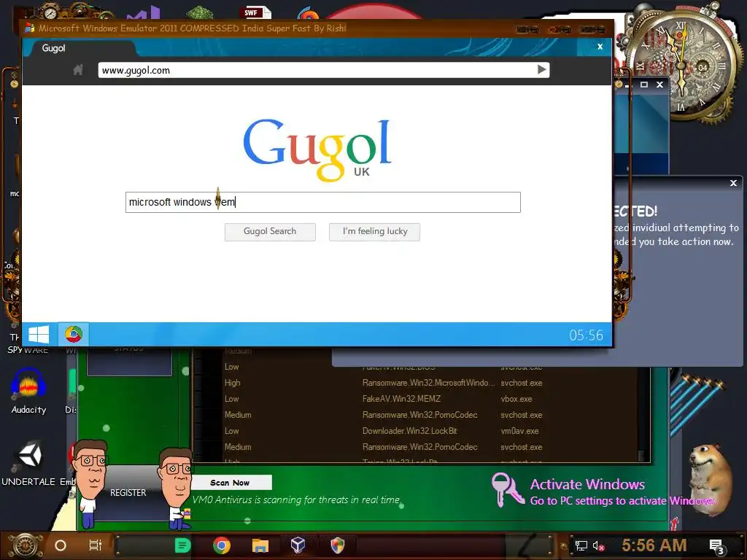The height and width of the screenshot is (560, 747).
Task: Close the threat detected alert popup
Action: point(734,183)
